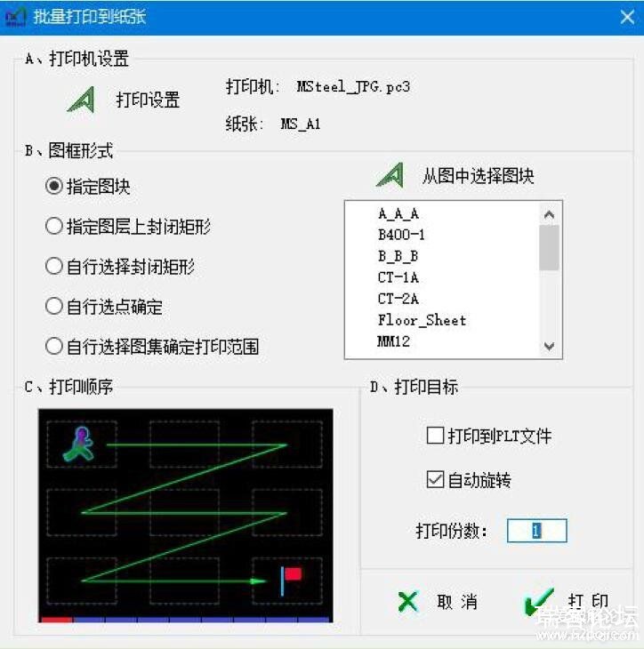
Task: Click the green checkmark print icon
Action: [538, 601]
